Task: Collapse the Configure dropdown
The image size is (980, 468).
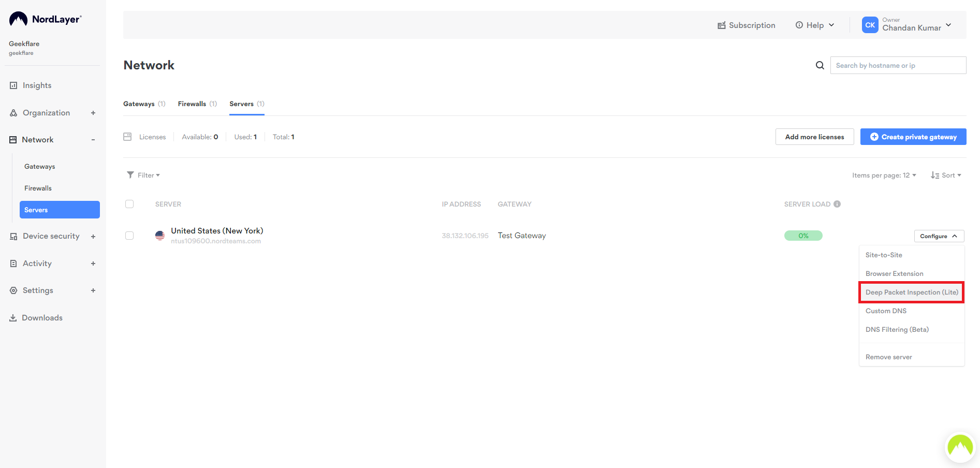Action: click(x=939, y=236)
